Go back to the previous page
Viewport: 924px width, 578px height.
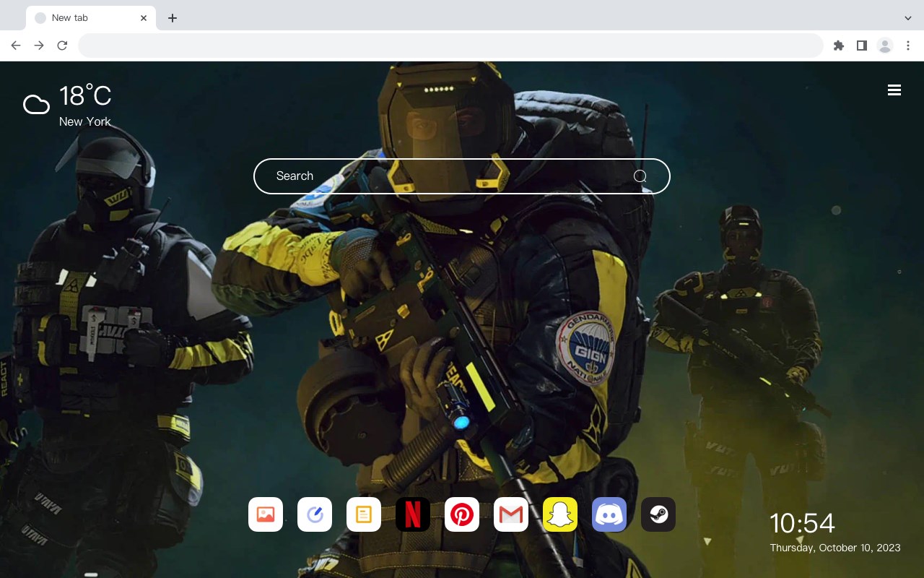pyautogui.click(x=16, y=46)
